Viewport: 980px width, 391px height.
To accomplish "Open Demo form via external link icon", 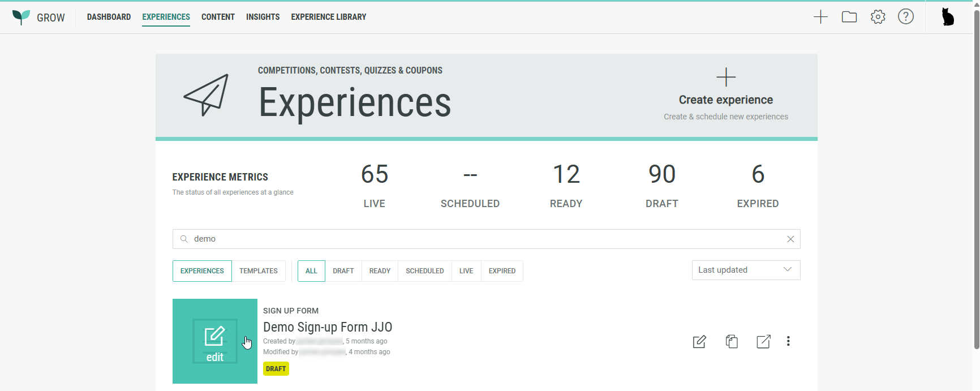I will click(x=763, y=341).
